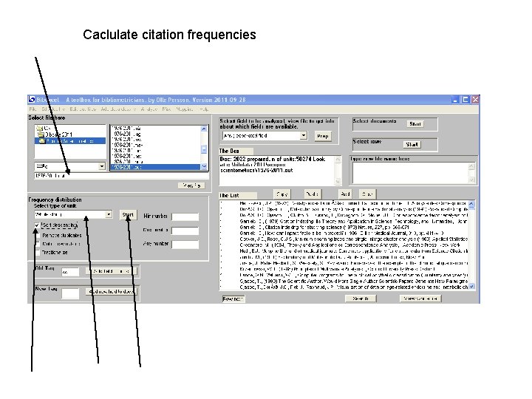
Task: Click into the new file name text box
Action: tap(411, 173)
